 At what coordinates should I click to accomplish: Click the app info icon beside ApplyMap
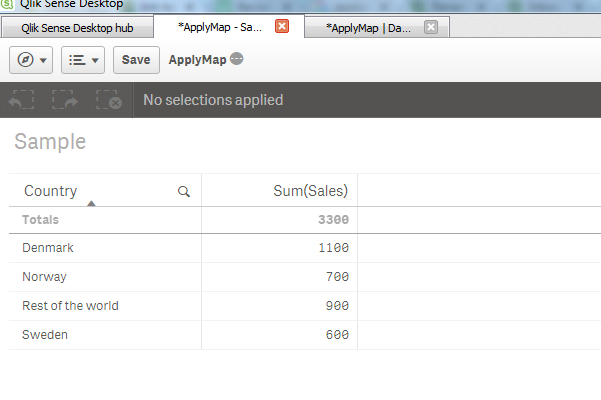coord(236,60)
